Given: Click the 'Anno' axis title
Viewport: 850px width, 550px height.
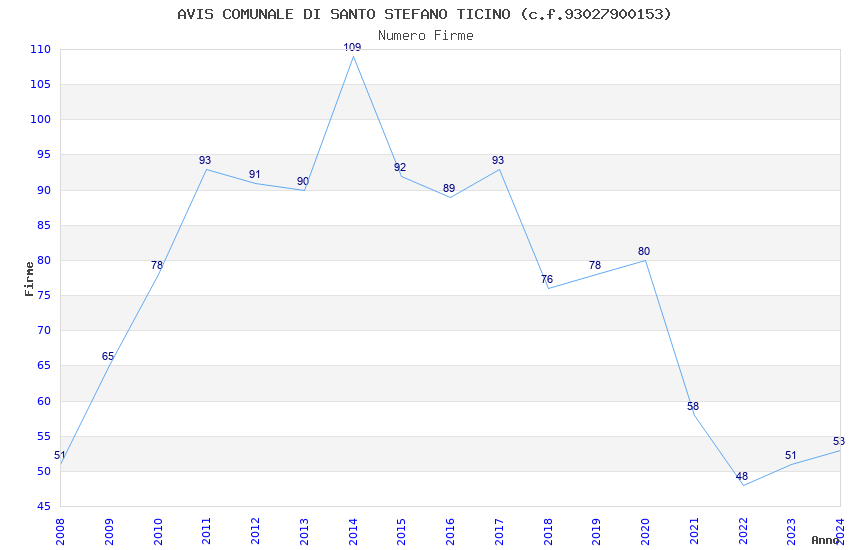Looking at the screenshot, I should (825, 540).
